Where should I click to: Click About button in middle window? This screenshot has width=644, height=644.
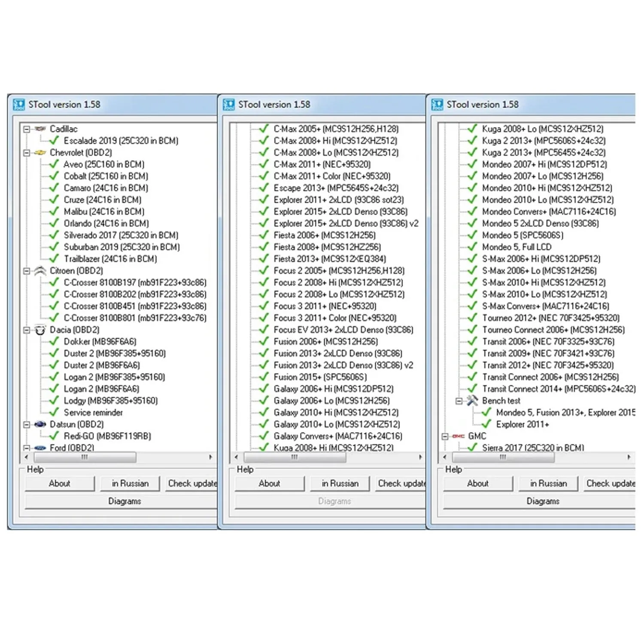[x=270, y=483]
